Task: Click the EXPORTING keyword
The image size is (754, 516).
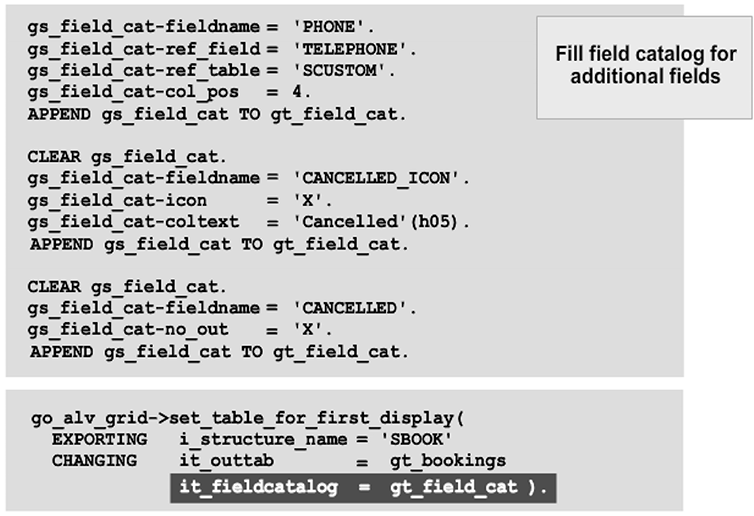Action: click(x=98, y=439)
